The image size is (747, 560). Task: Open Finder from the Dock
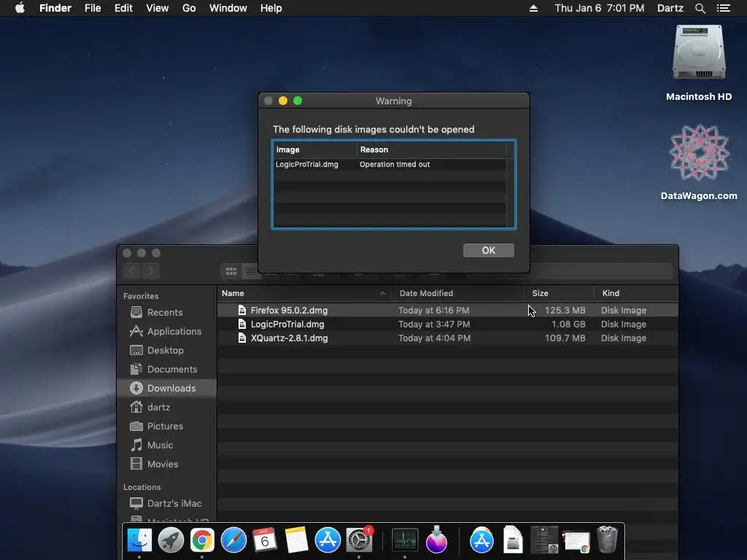click(x=139, y=540)
